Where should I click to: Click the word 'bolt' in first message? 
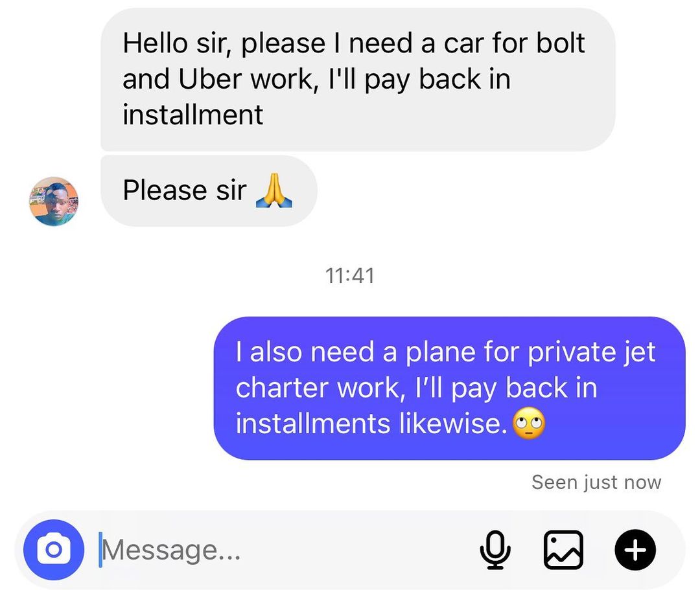tap(560, 43)
